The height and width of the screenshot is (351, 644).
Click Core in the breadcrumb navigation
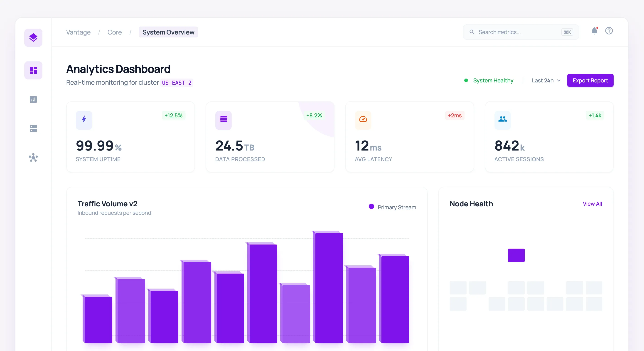(115, 32)
